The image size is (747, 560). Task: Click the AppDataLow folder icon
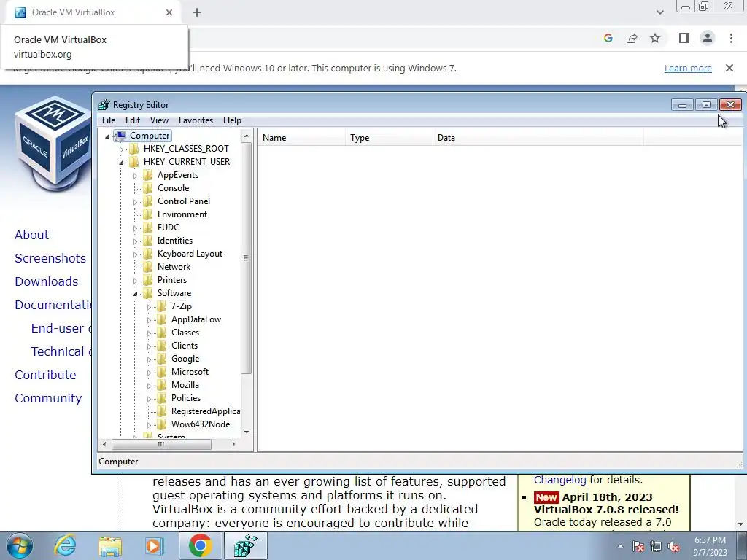[x=162, y=319]
